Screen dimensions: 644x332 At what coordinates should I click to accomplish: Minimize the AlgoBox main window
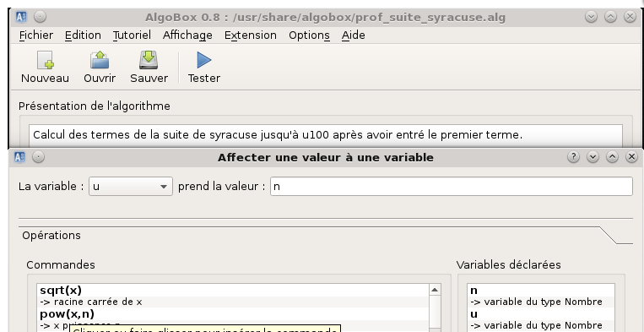point(591,17)
